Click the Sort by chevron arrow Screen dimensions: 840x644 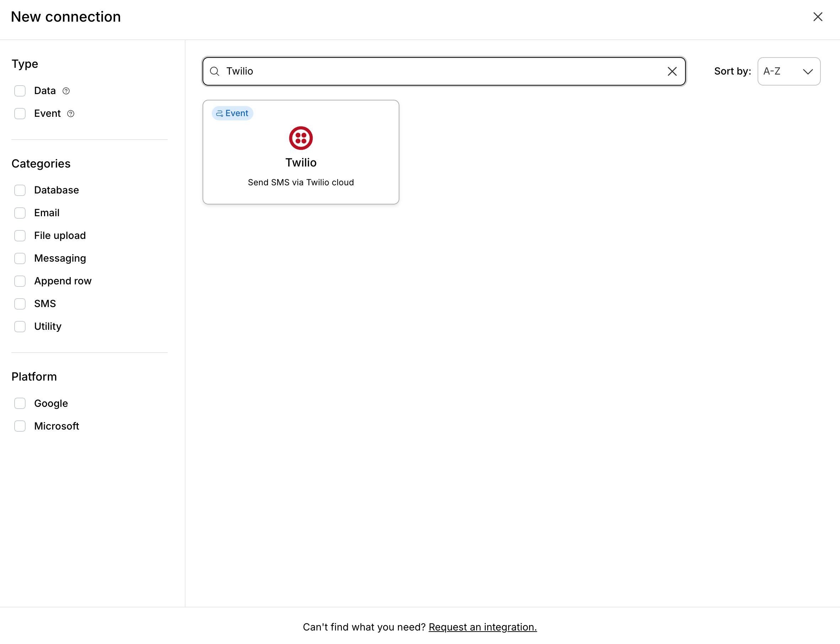(x=808, y=72)
